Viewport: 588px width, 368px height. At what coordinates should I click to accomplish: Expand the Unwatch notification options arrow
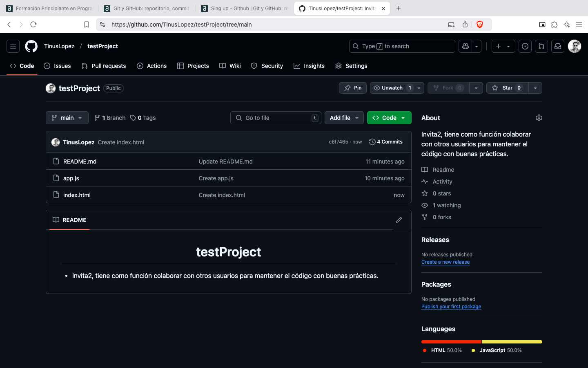[419, 88]
